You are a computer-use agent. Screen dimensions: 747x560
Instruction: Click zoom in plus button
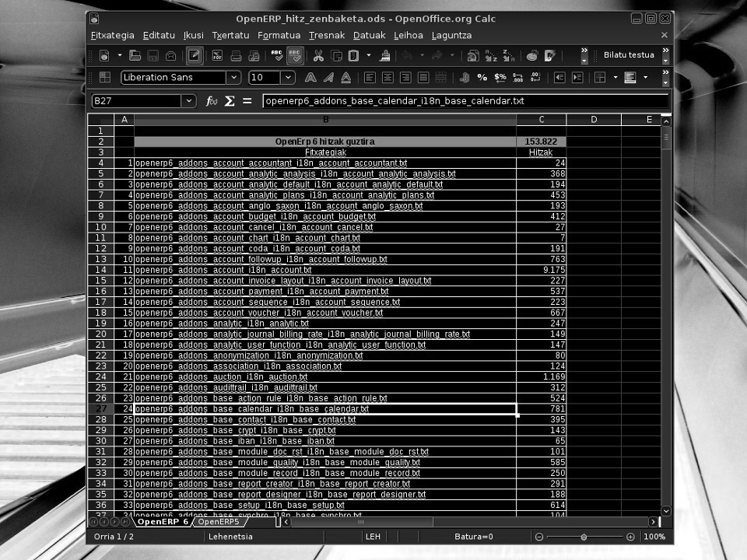click(x=630, y=537)
